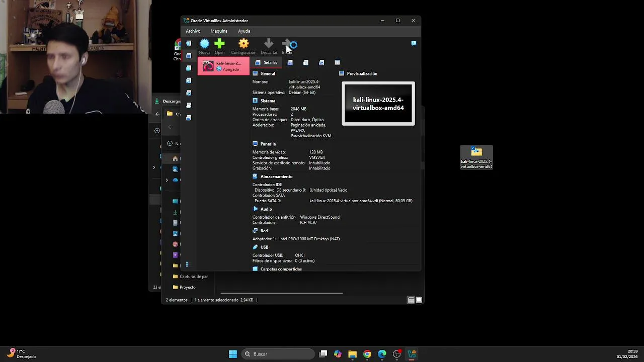The height and width of the screenshot is (362, 644).
Task: Click the Previsualización header
Action: click(x=362, y=74)
